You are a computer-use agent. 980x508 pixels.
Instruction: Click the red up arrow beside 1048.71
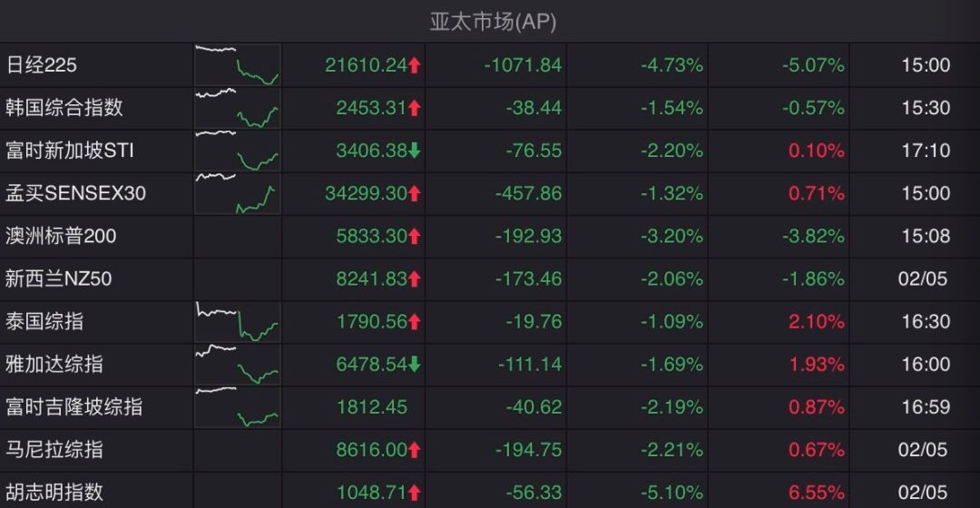pos(415,493)
